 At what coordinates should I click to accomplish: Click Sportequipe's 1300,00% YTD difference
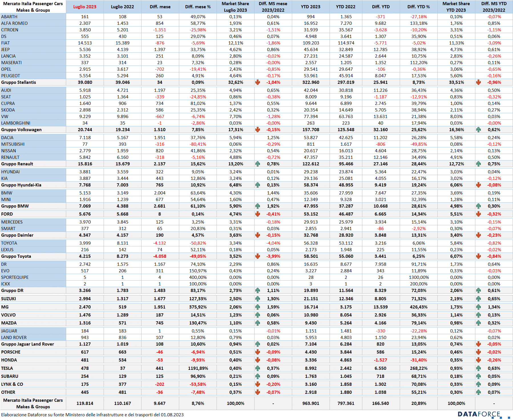(419, 277)
